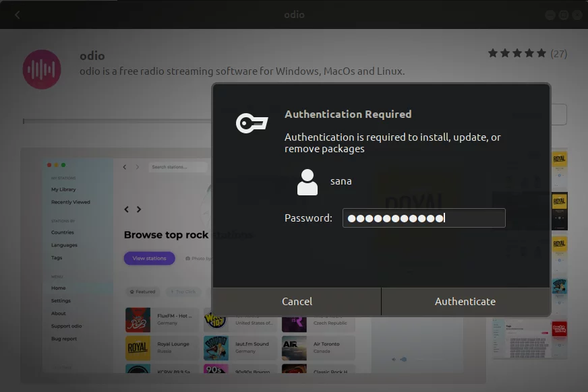Click the FluxFM station thumbnail
The image size is (588, 392).
coord(138,320)
